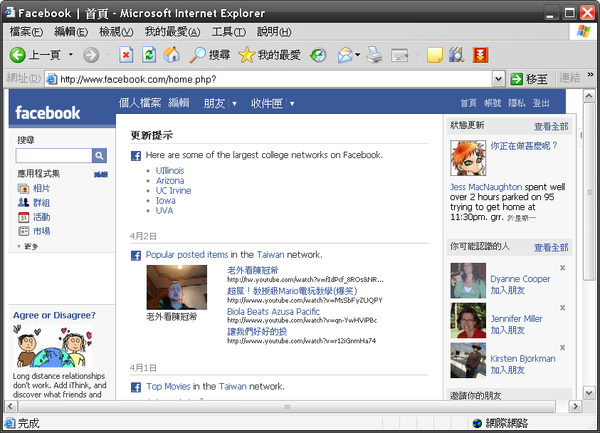
Task: Open Marketplace icon in sidebar
Action: (x=23, y=231)
